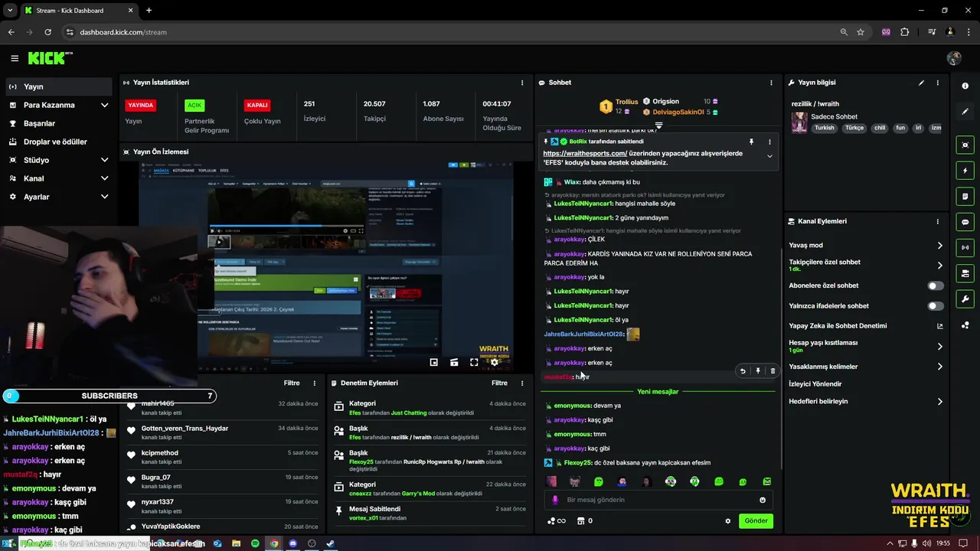Image resolution: width=980 pixels, height=551 pixels.
Task: Click the info icon in right toolbar
Action: (x=965, y=86)
